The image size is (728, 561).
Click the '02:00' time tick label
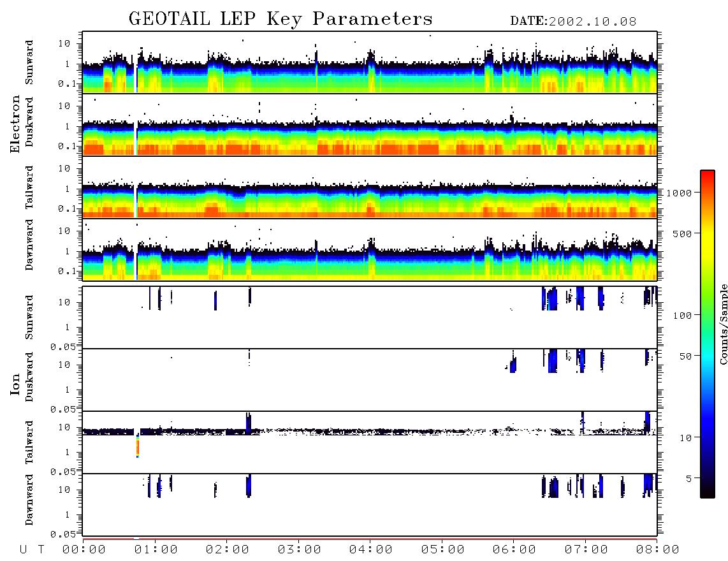[x=228, y=550]
